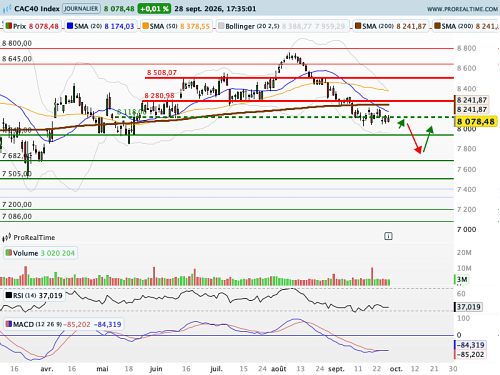The image size is (500, 375).
Task: Click the 100 axis value
Action: pos(463,318)
